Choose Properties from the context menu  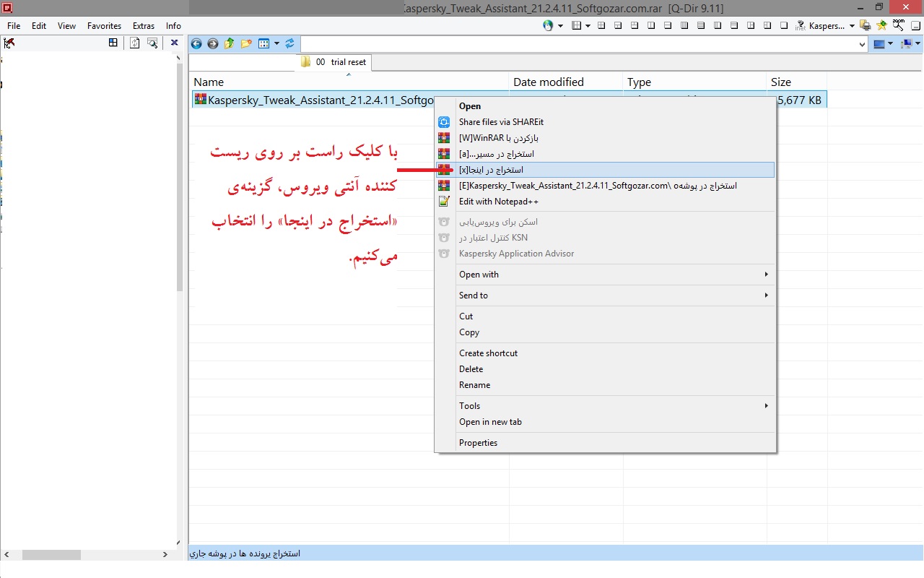point(478,443)
